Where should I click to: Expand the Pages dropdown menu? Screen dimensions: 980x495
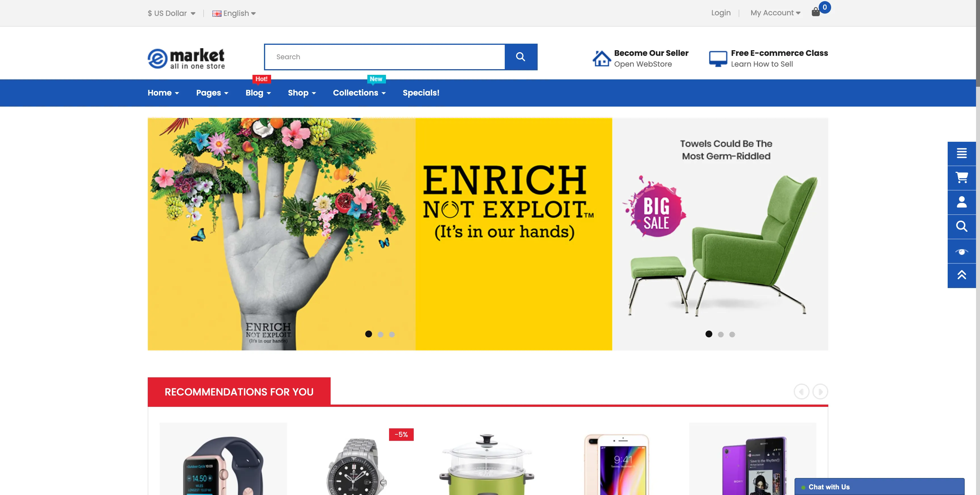212,93
